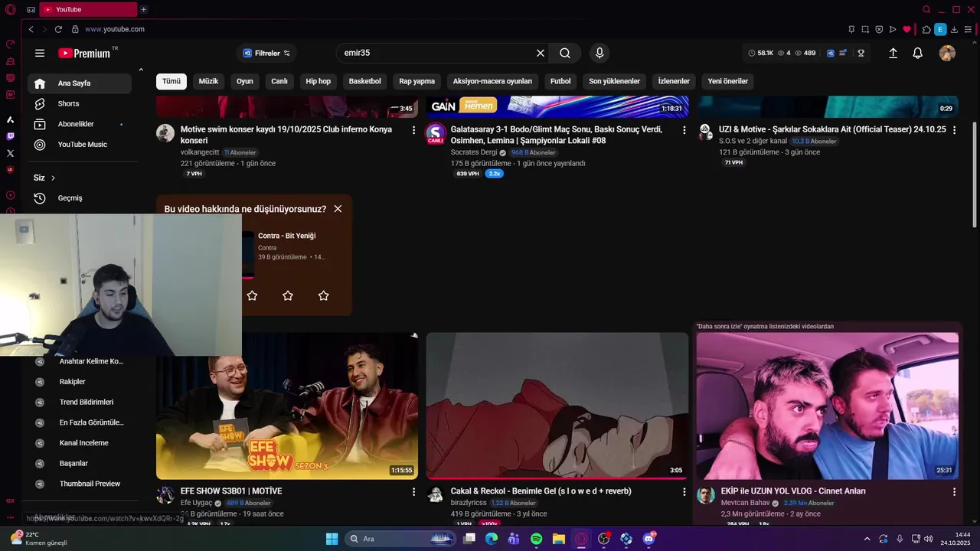The image size is (980, 551).
Task: Click the search magnifier button
Action: [565, 53]
